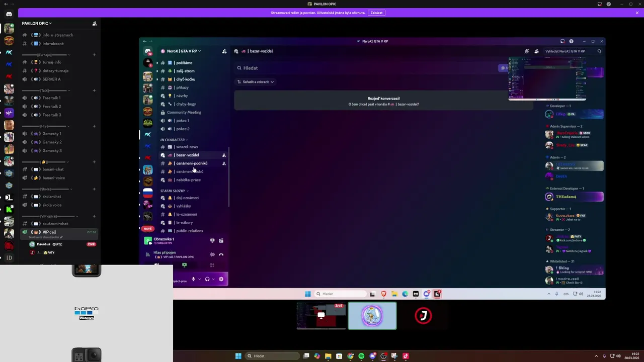The width and height of the screenshot is (644, 362).
Task: Select the live stream thumbnail tile
Action: 321,316
